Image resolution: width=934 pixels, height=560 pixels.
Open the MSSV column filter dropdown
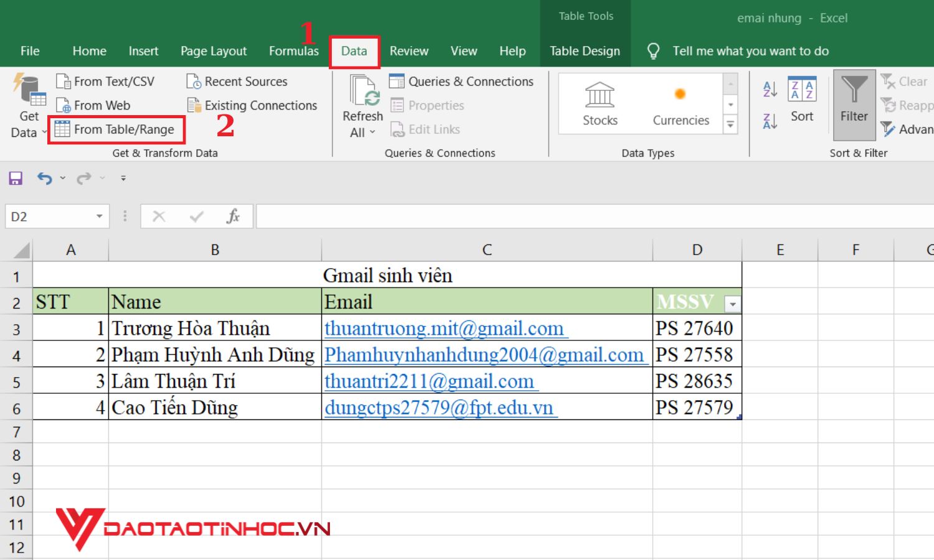pos(733,304)
